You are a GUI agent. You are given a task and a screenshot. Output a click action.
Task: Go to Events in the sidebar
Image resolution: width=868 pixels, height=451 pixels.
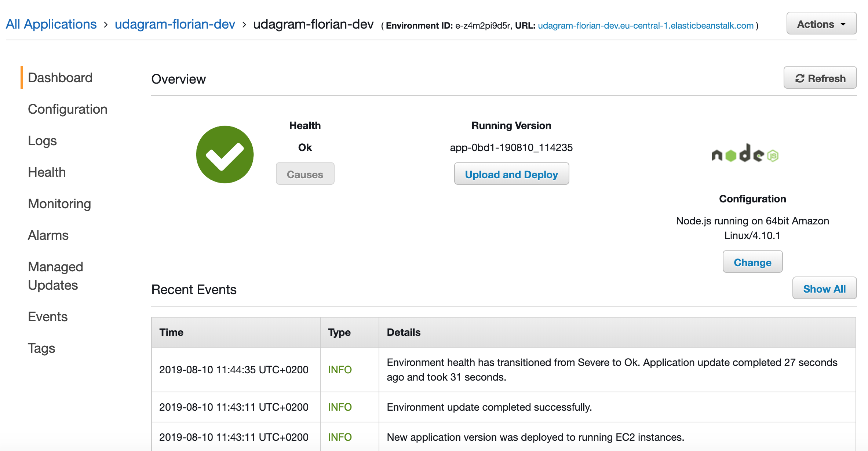pyautogui.click(x=48, y=317)
